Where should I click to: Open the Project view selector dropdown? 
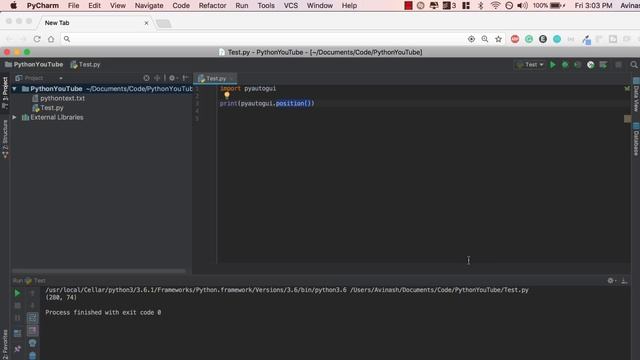(39, 78)
